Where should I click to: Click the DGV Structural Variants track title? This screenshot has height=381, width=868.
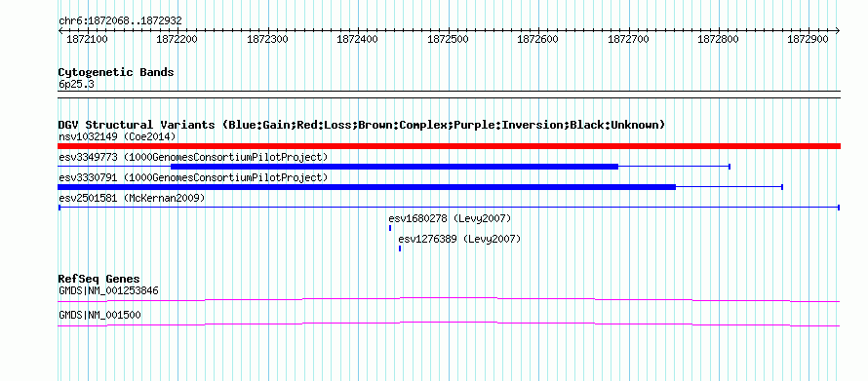pos(362,125)
